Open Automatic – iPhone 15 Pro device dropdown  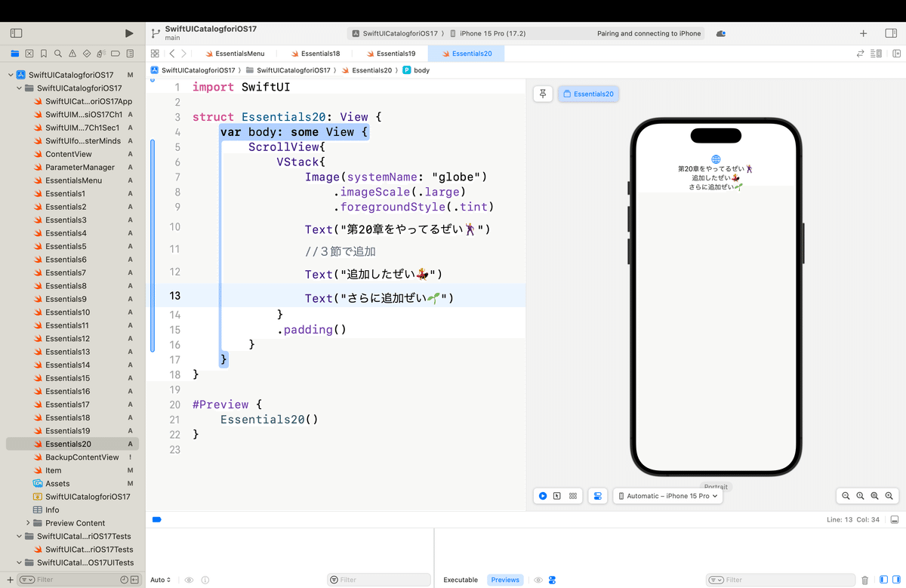[668, 496]
